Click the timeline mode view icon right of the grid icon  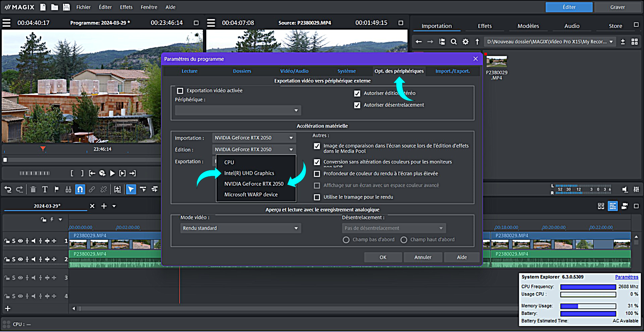point(613,206)
